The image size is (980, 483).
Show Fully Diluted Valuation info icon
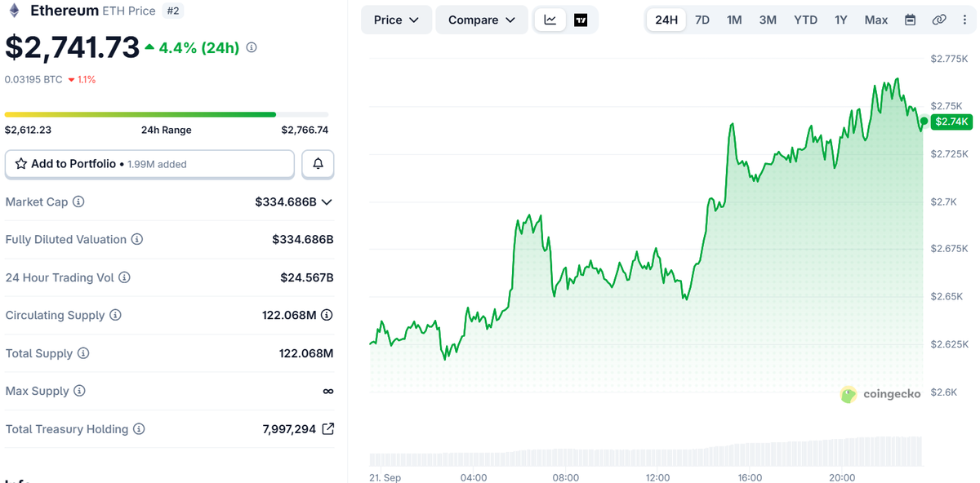pos(137,240)
